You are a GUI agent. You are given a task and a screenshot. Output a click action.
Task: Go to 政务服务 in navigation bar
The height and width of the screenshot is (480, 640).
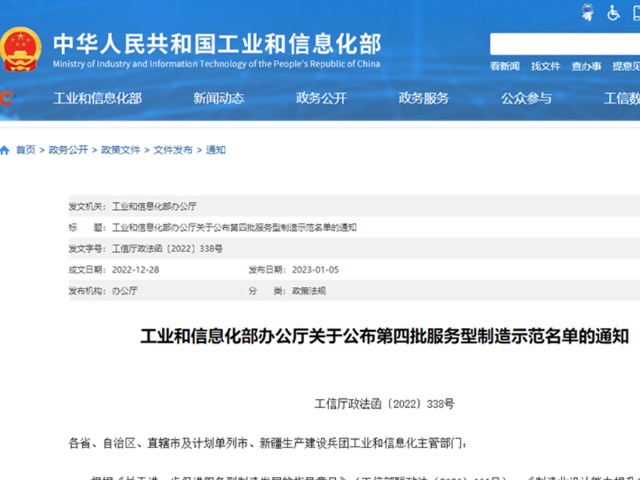coord(423,98)
